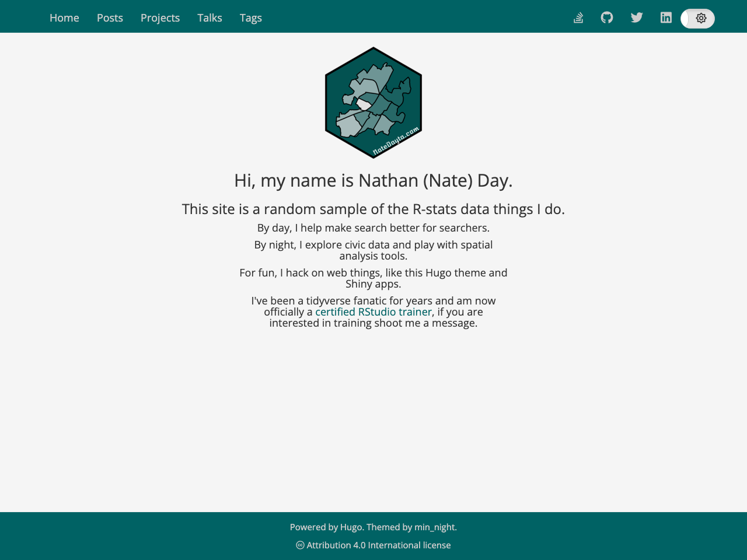Open the certified RStudio trainer link

(373, 311)
